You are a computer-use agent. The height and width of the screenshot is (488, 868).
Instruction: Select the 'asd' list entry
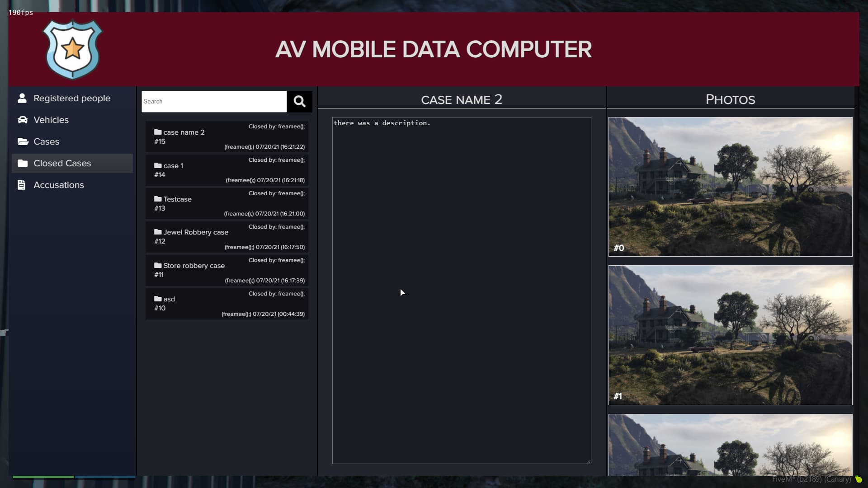pos(227,304)
